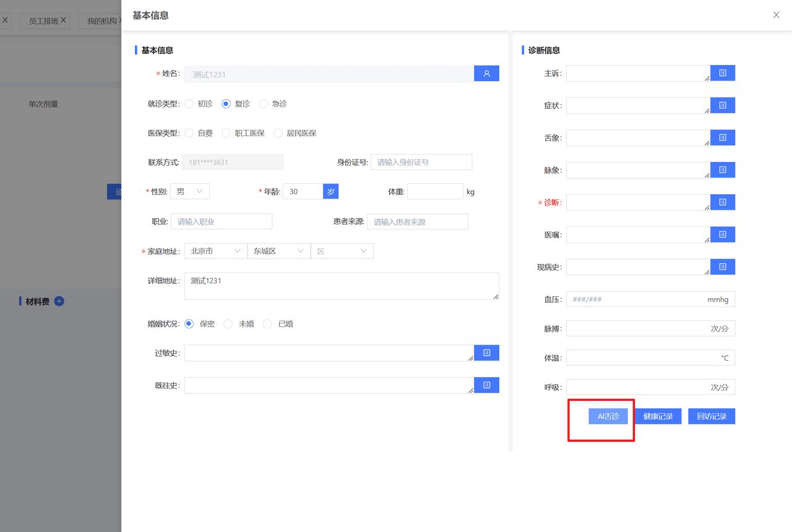Open template list icon for 诊断
792x532 pixels.
pos(723,202)
